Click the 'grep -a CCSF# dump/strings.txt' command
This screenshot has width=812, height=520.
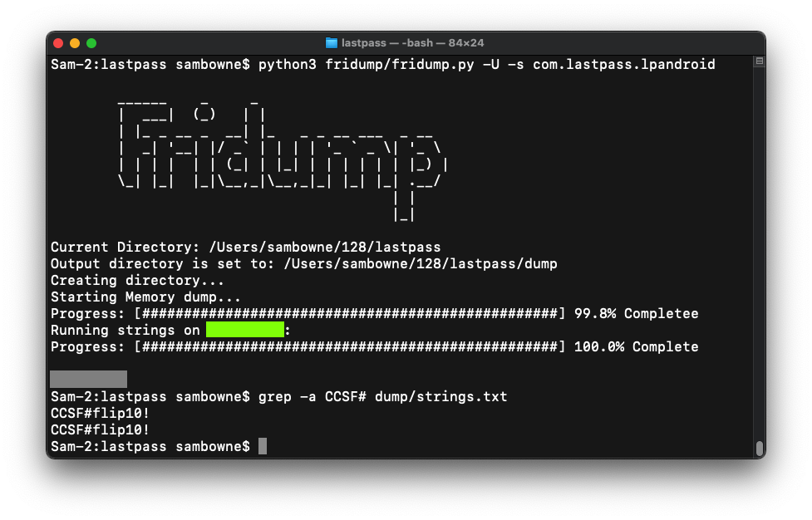coord(382,397)
